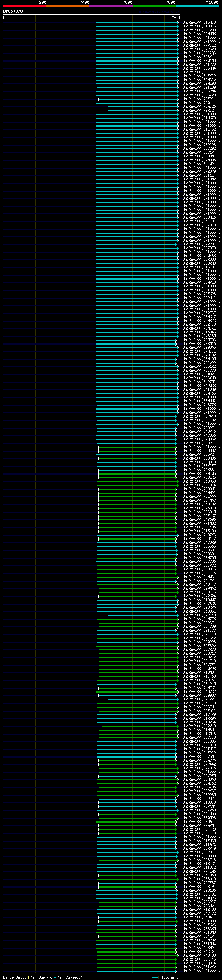
Task: Select hit label UniRef100_Q9W327
Action: (199, 374)
